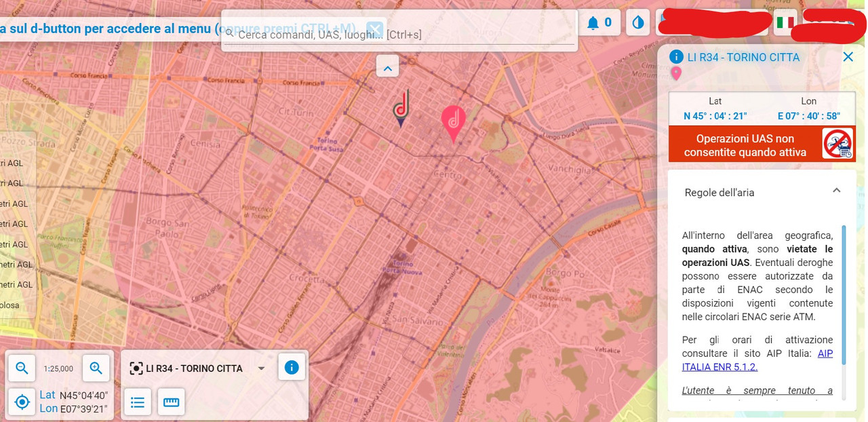Click the LI R34 - TORINO CITTA panel title
868x422 pixels.
pos(743,57)
